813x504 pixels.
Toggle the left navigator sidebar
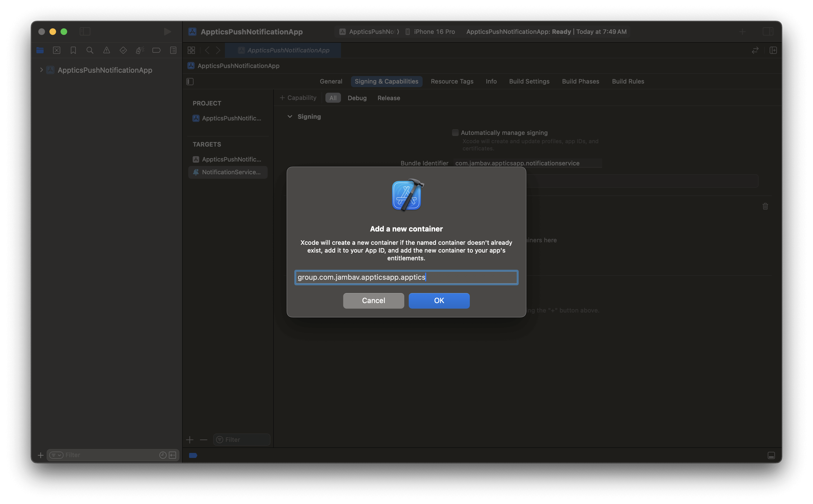click(x=85, y=32)
